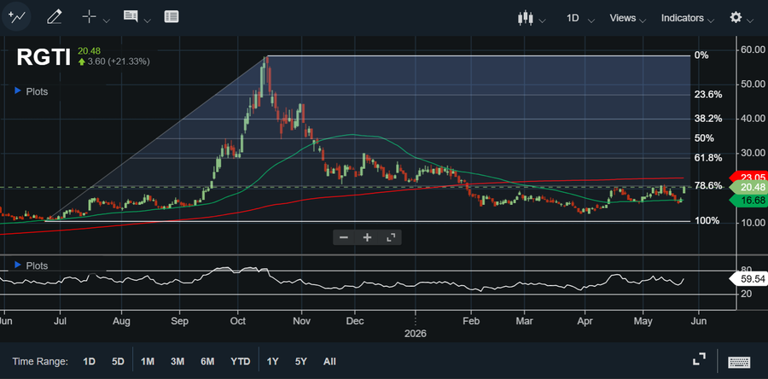
Task: Click the 2026 year label on axis
Action: pos(415,333)
